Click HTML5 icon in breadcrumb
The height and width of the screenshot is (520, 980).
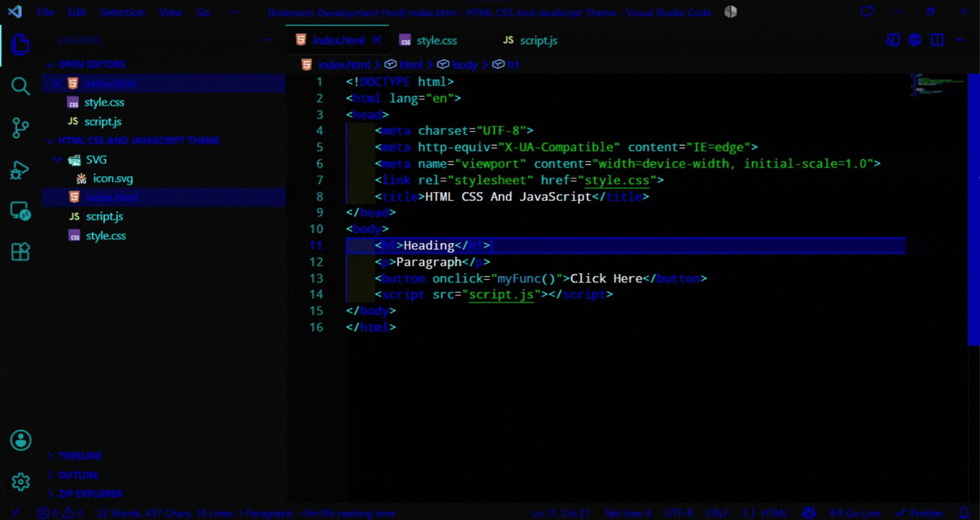click(306, 65)
